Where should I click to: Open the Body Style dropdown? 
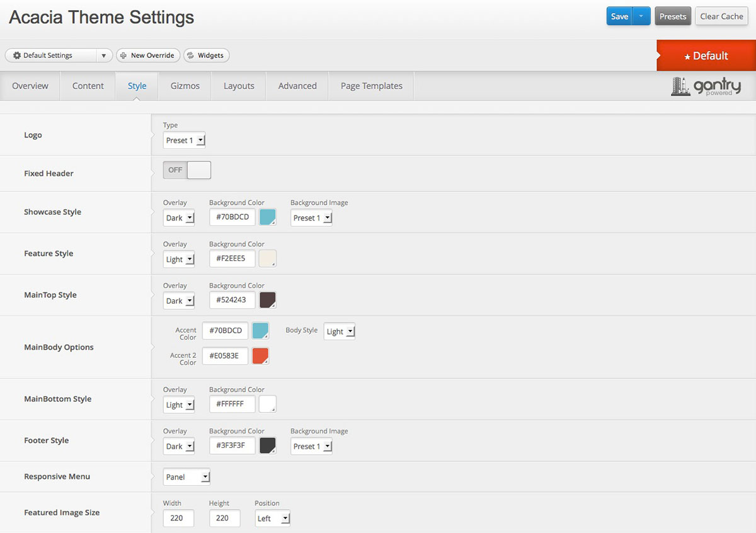(340, 331)
